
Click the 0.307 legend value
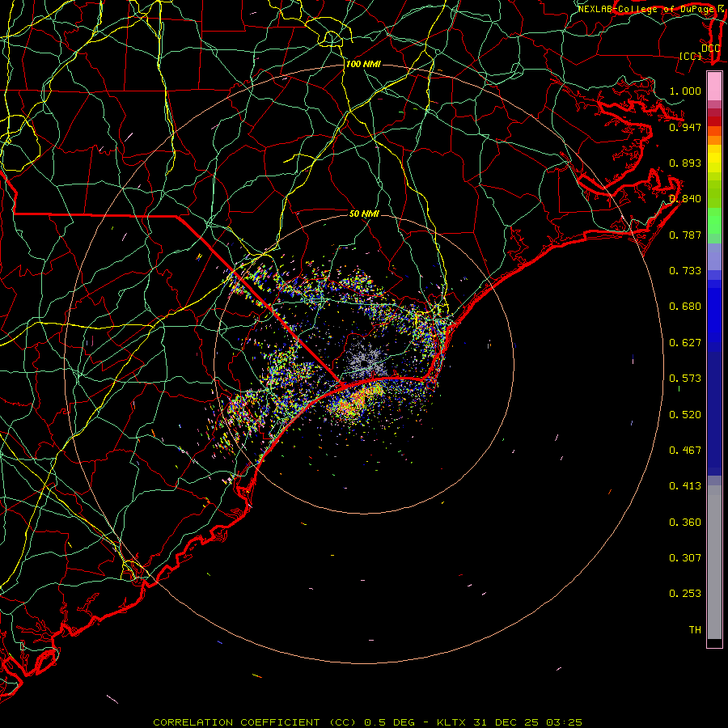pyautogui.click(x=685, y=558)
